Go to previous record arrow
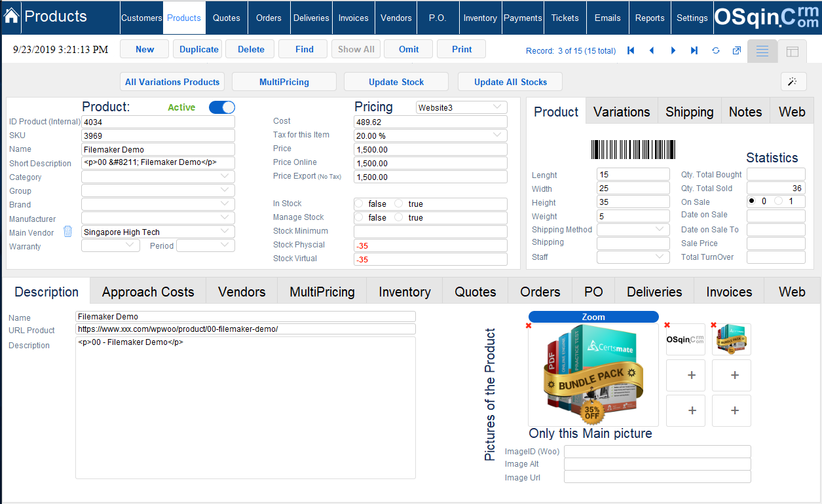Viewport: 822px width, 504px height. [652, 50]
